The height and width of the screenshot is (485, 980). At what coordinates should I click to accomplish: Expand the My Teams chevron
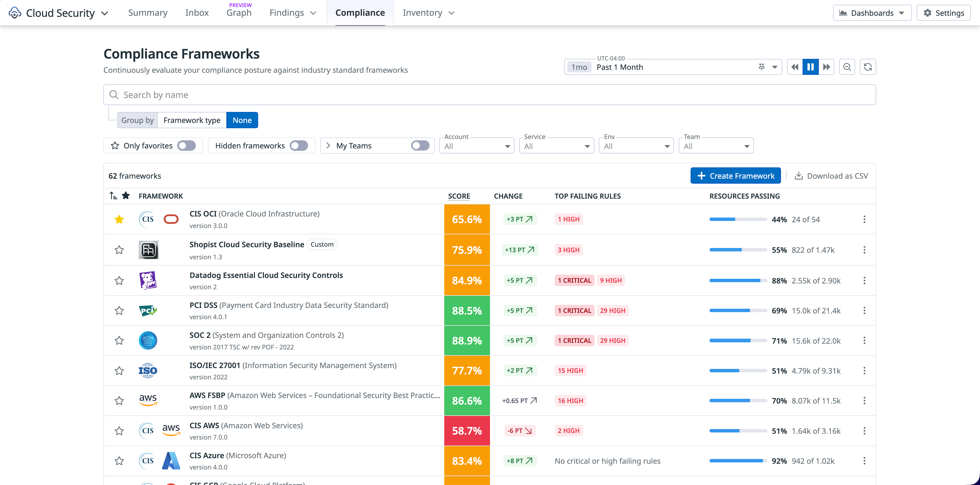(328, 146)
